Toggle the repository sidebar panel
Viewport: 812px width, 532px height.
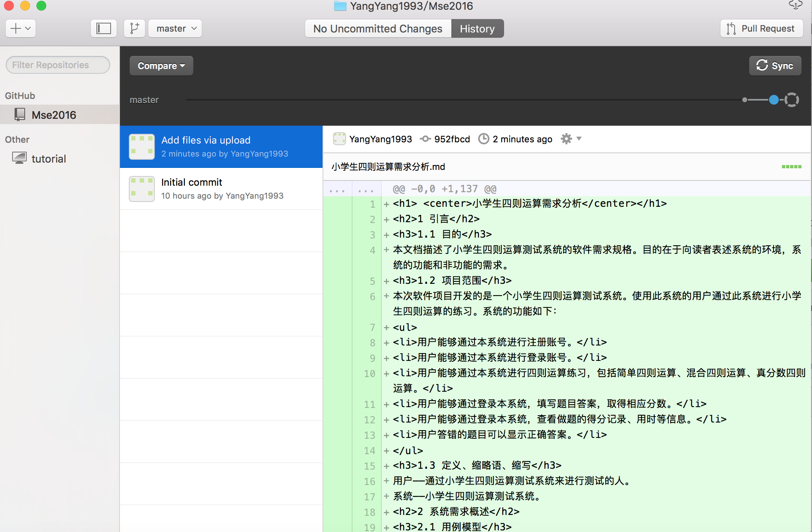click(104, 28)
